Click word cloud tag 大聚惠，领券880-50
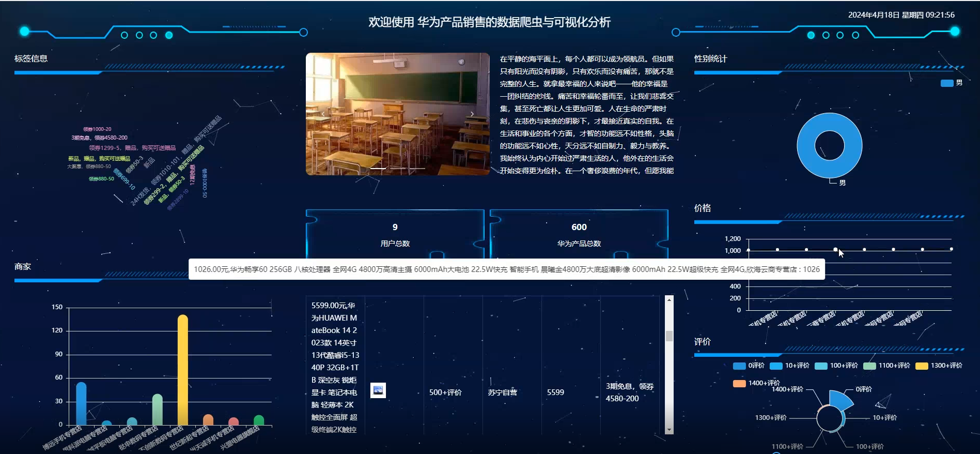This screenshot has width=980, height=454. (x=89, y=167)
